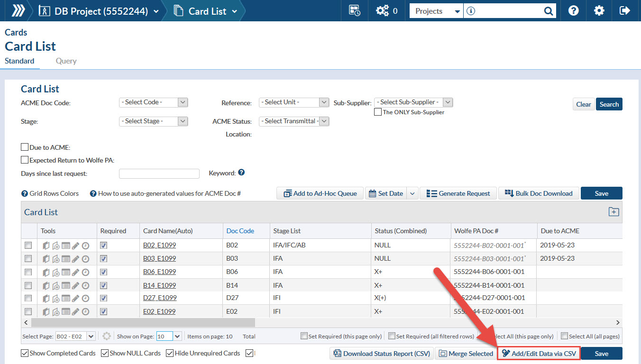Open the Select Sub-Supplier dropdown
Viewport: 641px width, 364px height.
click(413, 102)
